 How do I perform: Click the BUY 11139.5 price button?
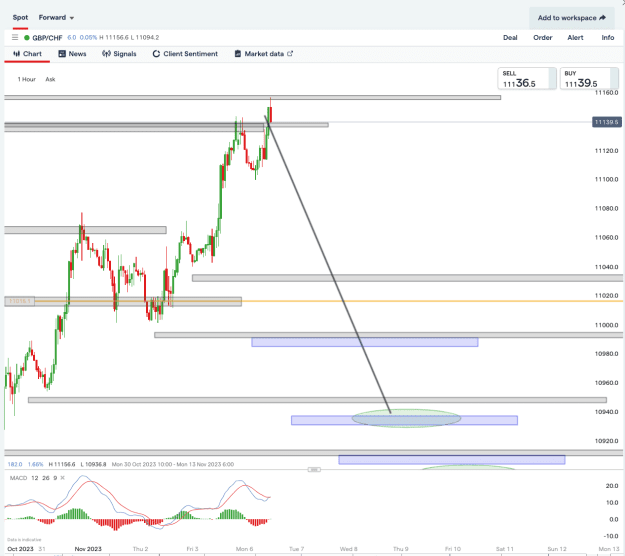(x=589, y=79)
